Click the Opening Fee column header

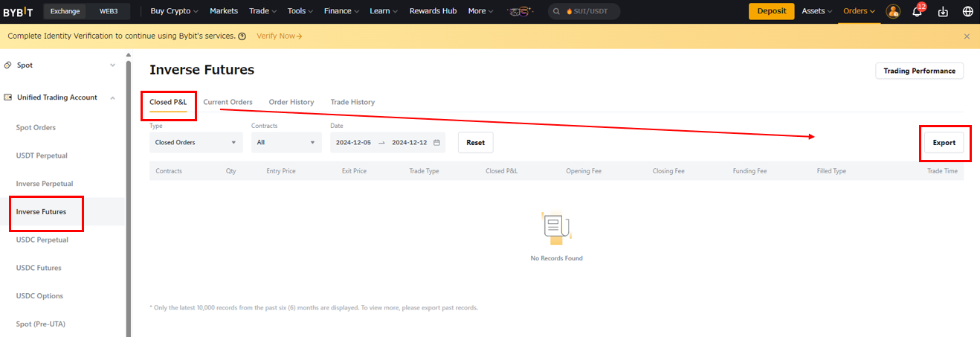(584, 171)
